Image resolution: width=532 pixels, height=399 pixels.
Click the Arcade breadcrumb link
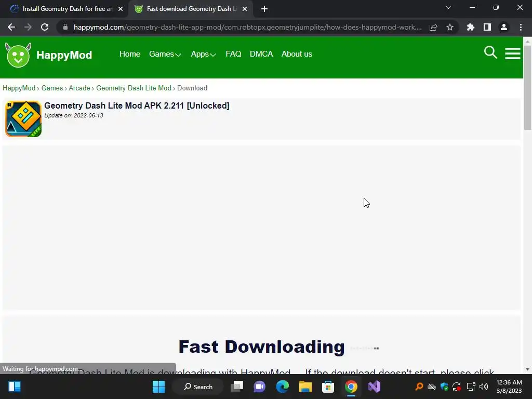79,88
